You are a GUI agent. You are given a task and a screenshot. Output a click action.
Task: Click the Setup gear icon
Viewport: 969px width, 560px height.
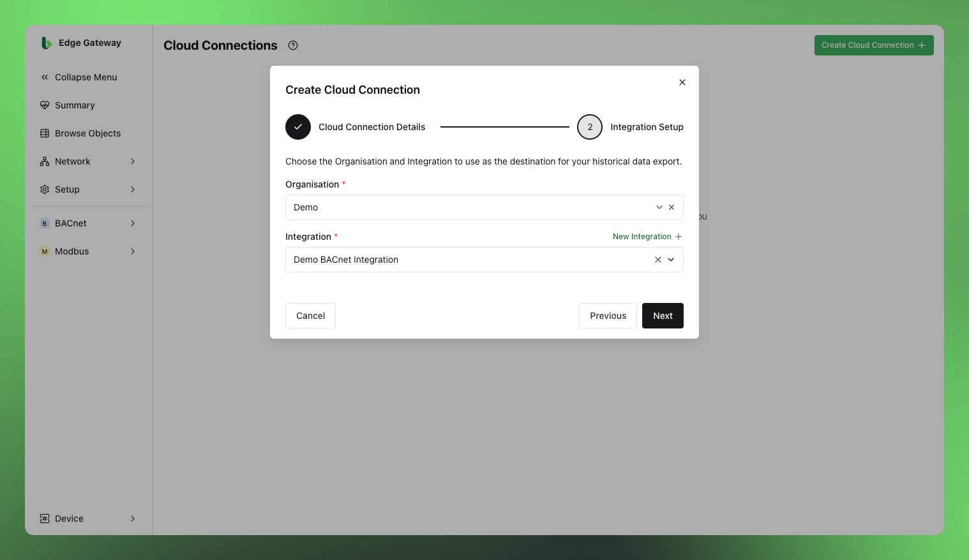pyautogui.click(x=45, y=189)
